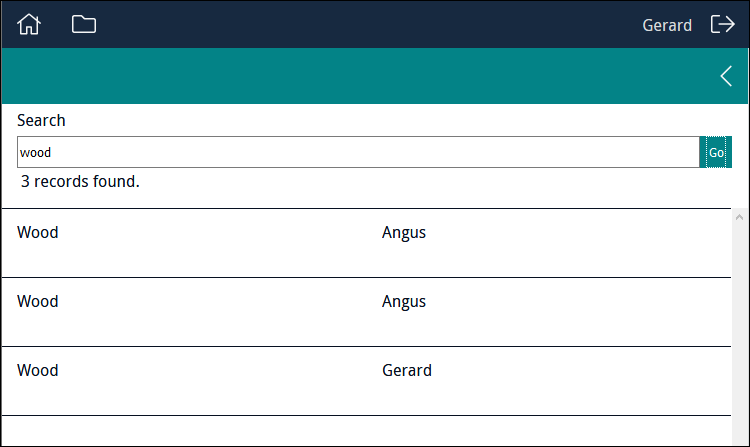Select Angus in the second result row
The image size is (750, 447).
(x=404, y=302)
